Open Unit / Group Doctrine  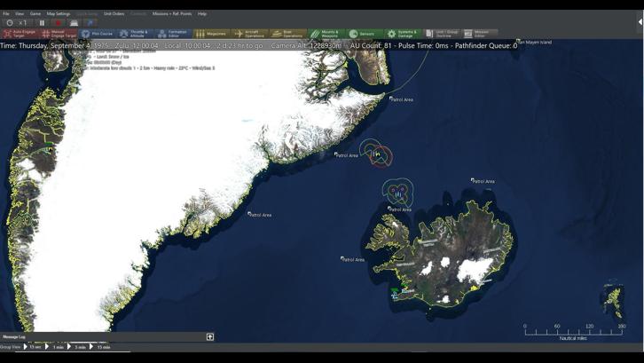[442, 34]
